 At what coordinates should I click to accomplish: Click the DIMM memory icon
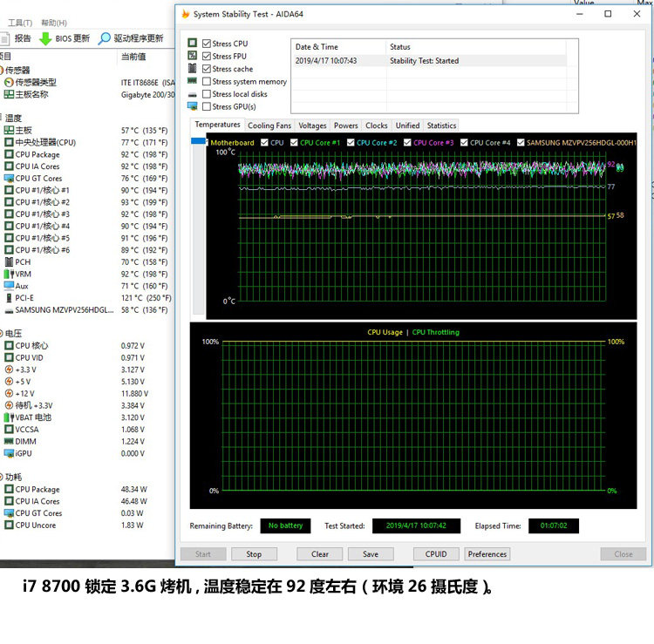(x=9, y=441)
